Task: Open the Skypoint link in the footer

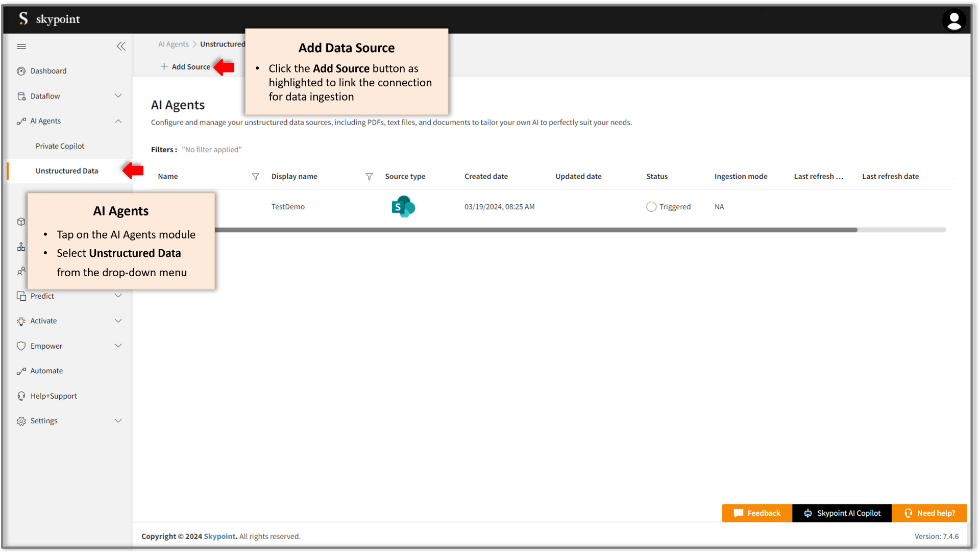Action: pyautogui.click(x=219, y=536)
